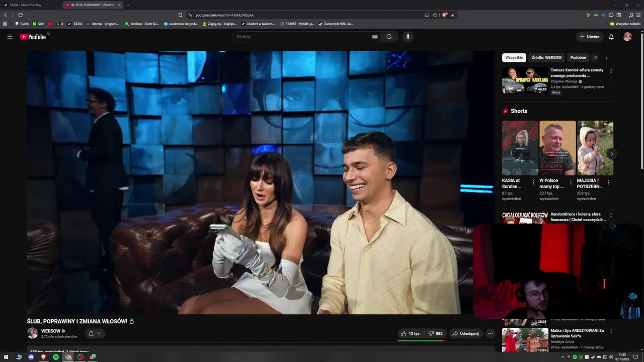This screenshot has height=362, width=644.
Task: Open KickBans bookmark
Action: pyautogui.click(x=142, y=24)
